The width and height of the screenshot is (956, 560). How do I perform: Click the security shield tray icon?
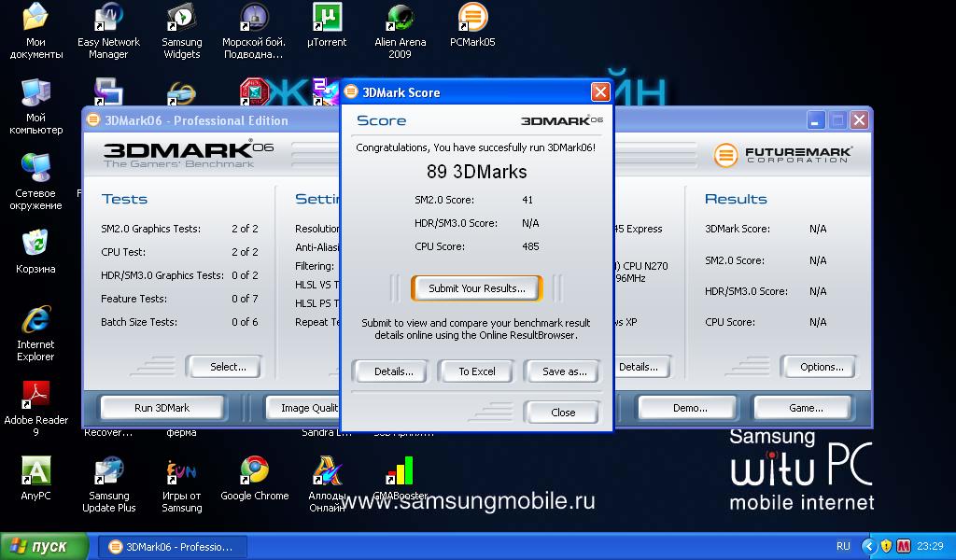point(886,546)
